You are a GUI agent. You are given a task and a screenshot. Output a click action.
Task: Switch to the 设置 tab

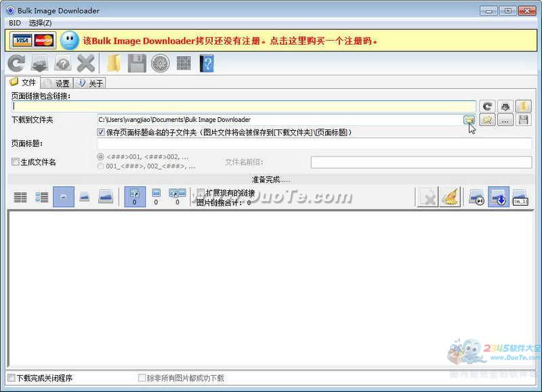(x=57, y=83)
